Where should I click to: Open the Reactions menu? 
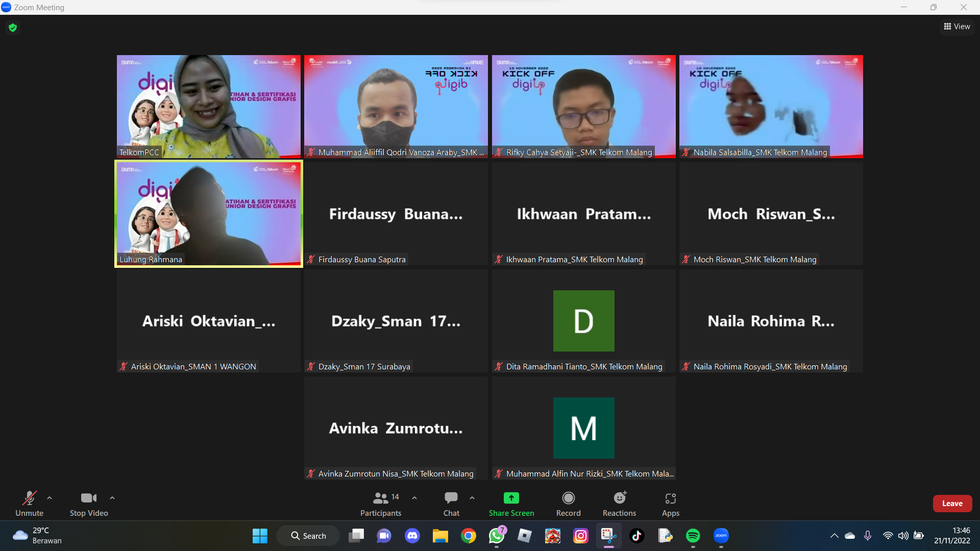(x=619, y=503)
